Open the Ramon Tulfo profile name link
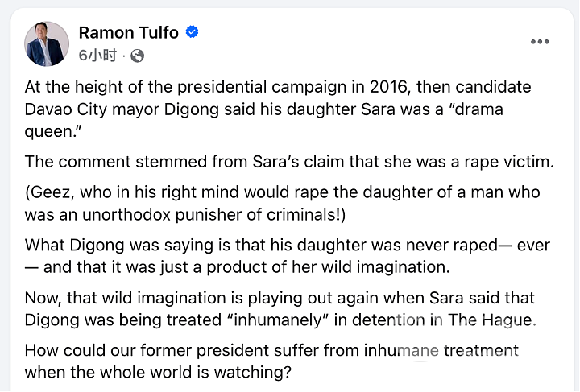This screenshot has height=392, width=580. [128, 32]
